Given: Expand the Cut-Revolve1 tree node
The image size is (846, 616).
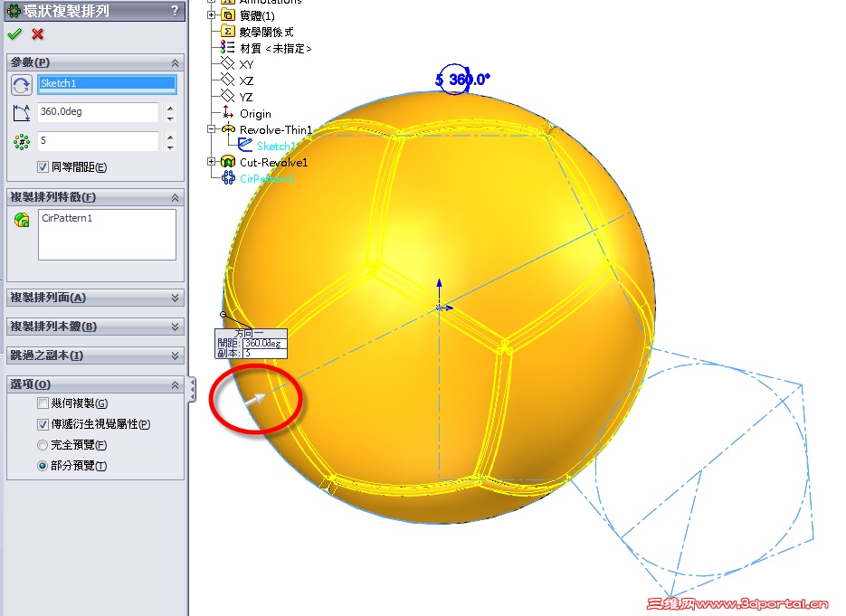Looking at the screenshot, I should tap(212, 161).
